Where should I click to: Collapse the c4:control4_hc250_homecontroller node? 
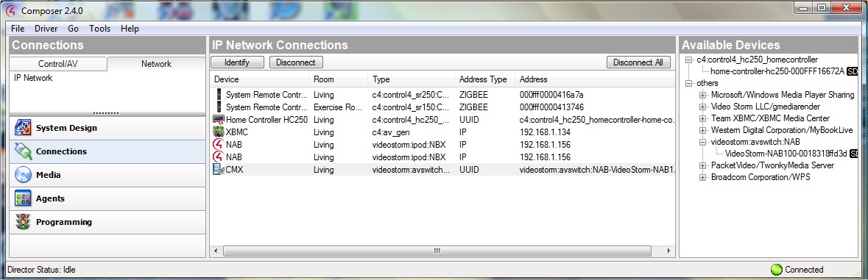(x=688, y=60)
